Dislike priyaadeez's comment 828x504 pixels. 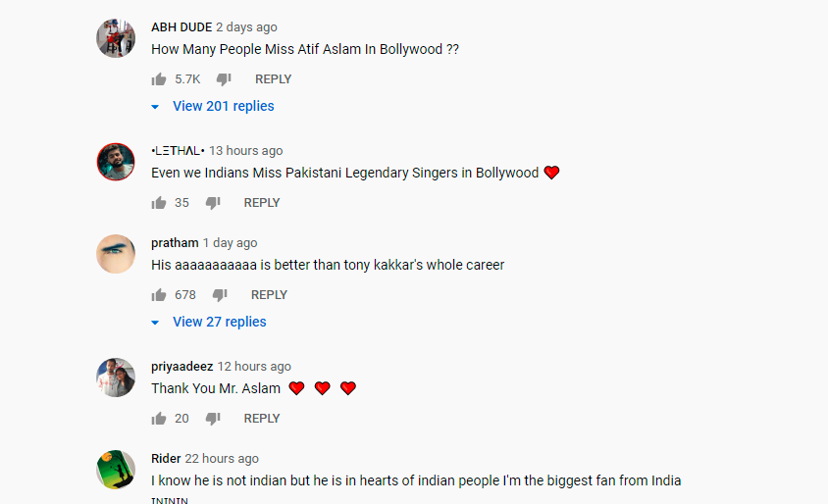click(x=213, y=419)
